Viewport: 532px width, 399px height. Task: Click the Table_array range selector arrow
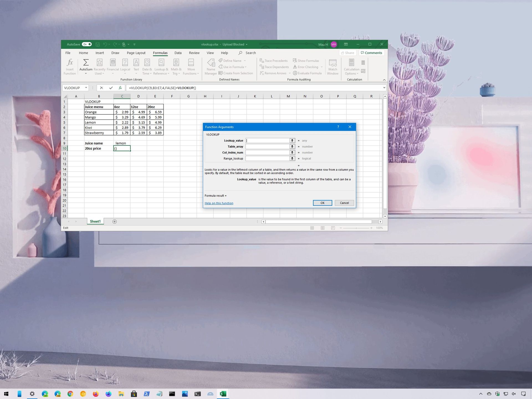(292, 146)
